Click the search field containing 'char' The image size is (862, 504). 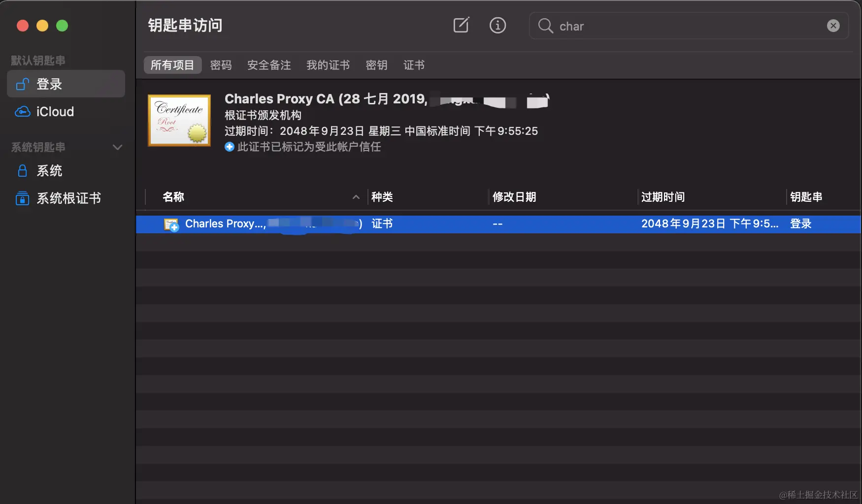[x=689, y=26]
